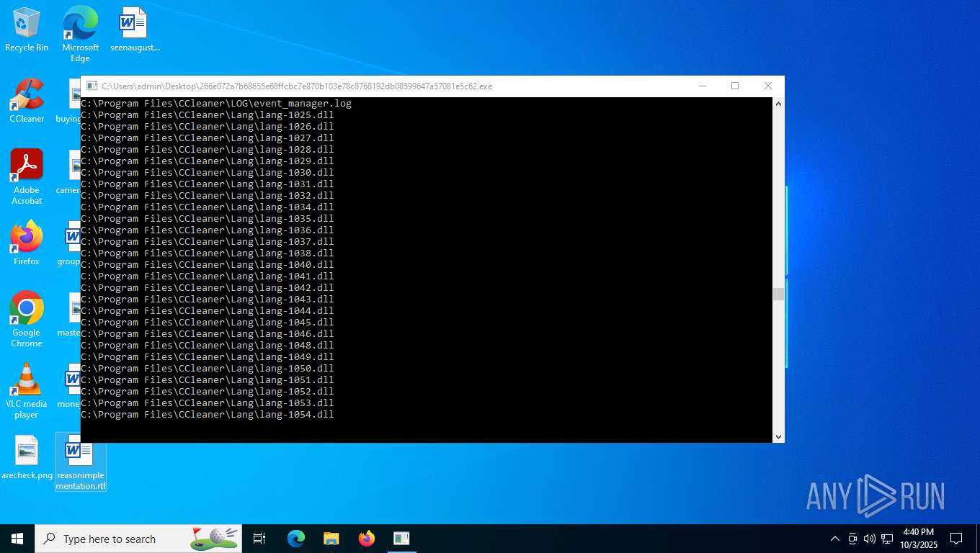
Task: Open Adobe Acrobat desktop shortcut
Action: (x=27, y=177)
